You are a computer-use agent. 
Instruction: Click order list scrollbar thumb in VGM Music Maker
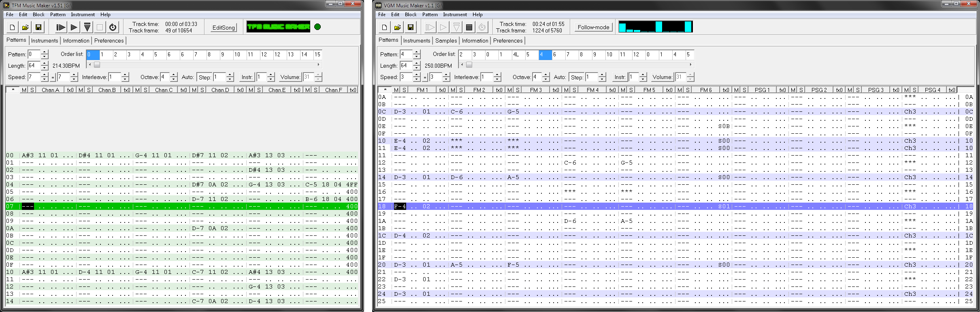[x=469, y=65]
